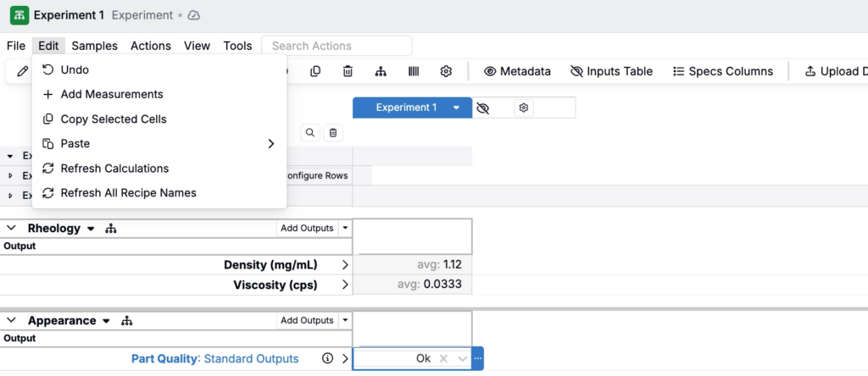Image resolution: width=868 pixels, height=376 pixels.
Task: Open the toolbar settings gear icon
Action: click(446, 72)
